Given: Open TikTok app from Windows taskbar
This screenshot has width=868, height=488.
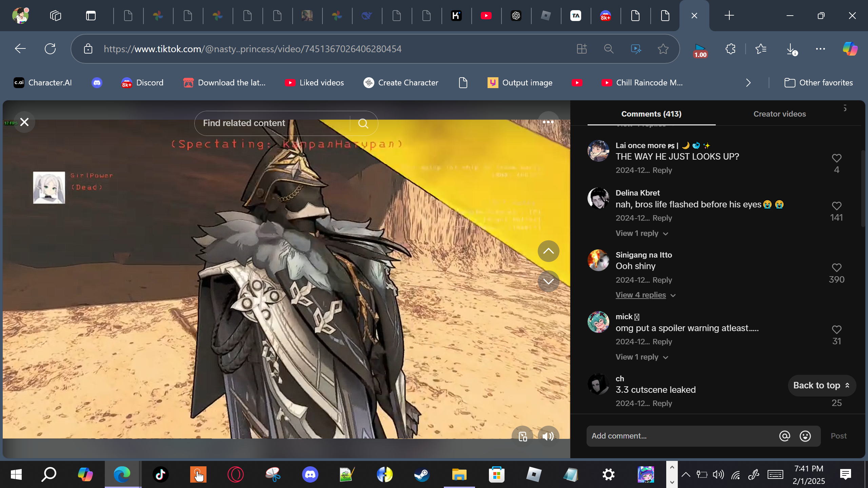Looking at the screenshot, I should pyautogui.click(x=160, y=474).
